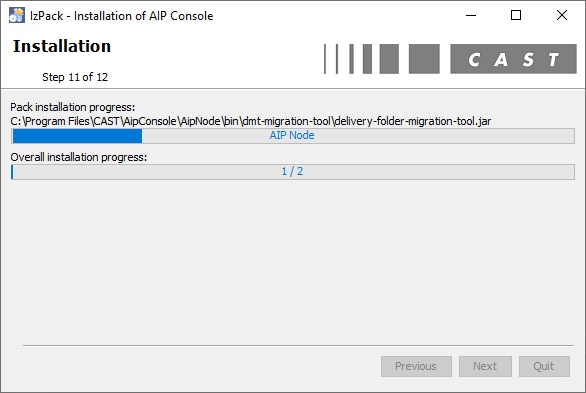Maximize the installer window

pos(516,15)
